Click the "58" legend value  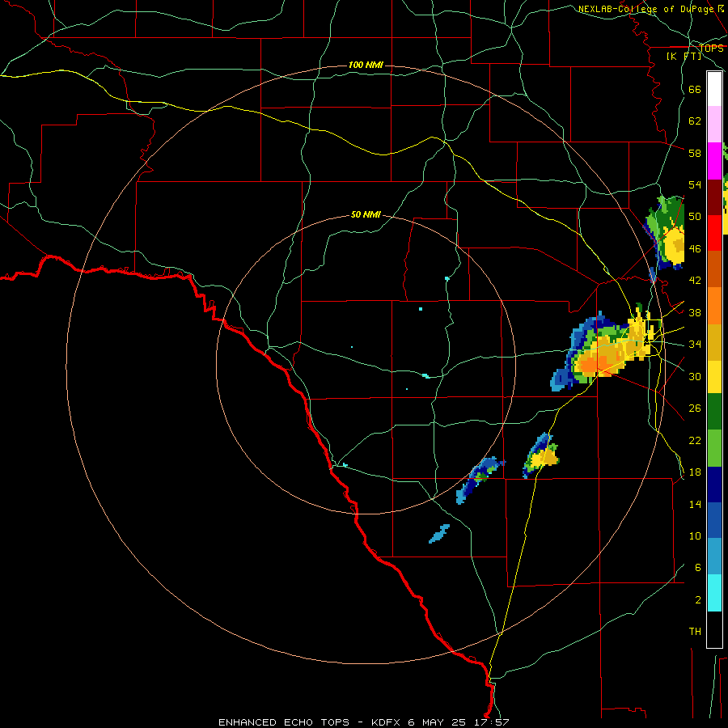(695, 153)
